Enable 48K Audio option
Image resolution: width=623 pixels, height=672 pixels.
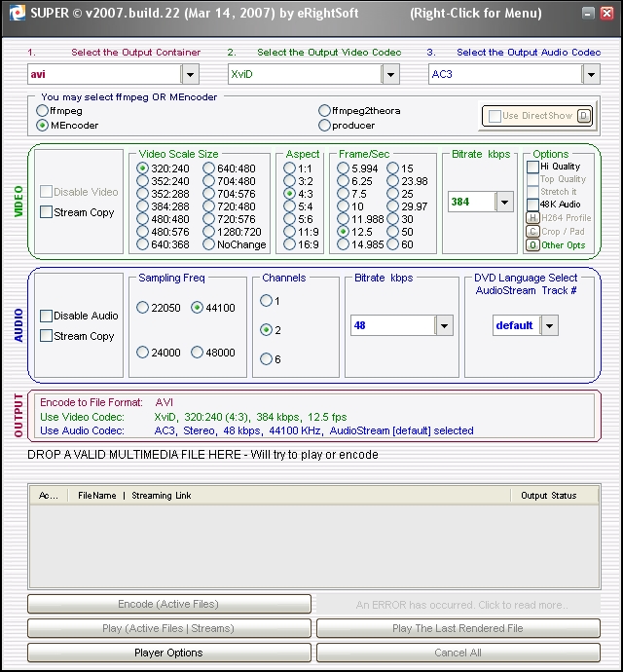(532, 204)
